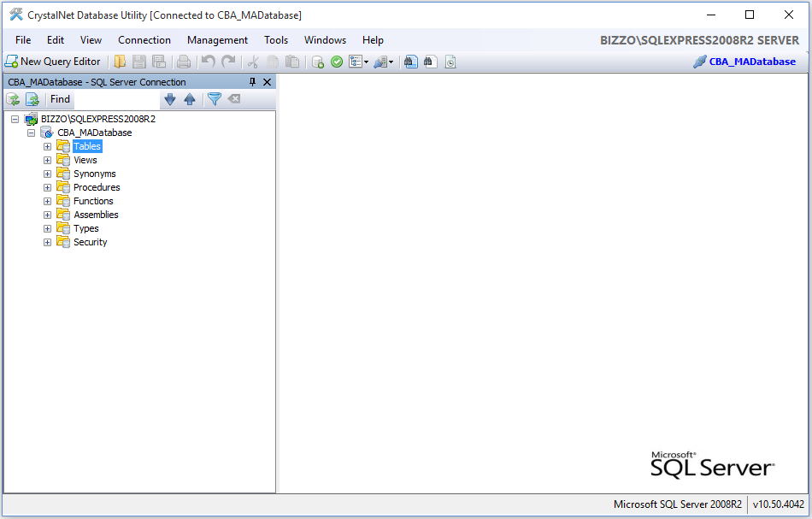Click the filter funnel icon
This screenshot has height=519, width=812.
215,99
